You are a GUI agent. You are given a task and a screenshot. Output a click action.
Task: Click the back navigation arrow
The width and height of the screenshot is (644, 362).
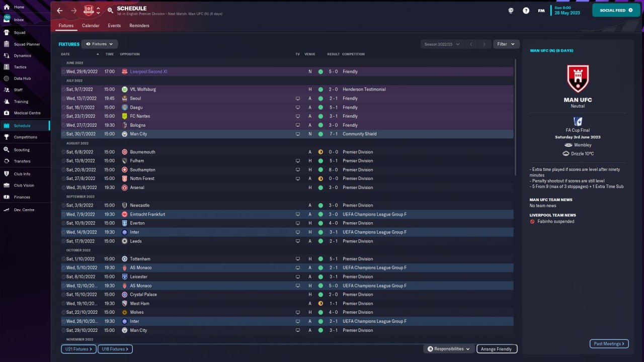[60, 11]
